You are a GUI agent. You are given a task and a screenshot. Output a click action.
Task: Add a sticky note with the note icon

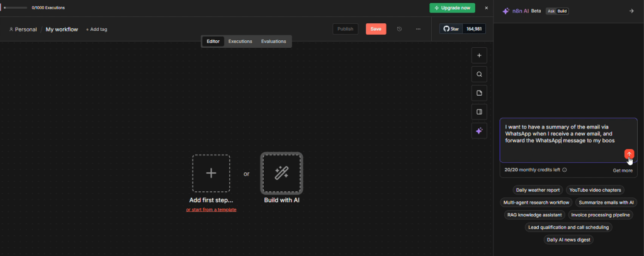pyautogui.click(x=479, y=93)
